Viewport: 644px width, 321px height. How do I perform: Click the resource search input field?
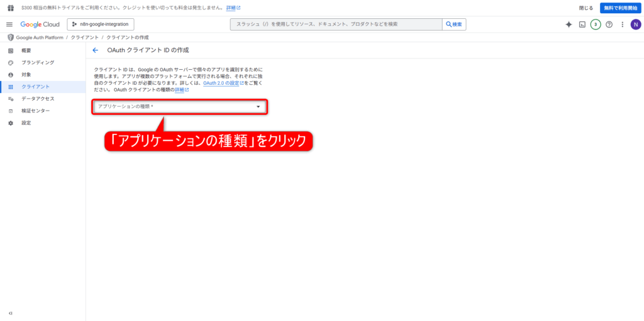[335, 24]
